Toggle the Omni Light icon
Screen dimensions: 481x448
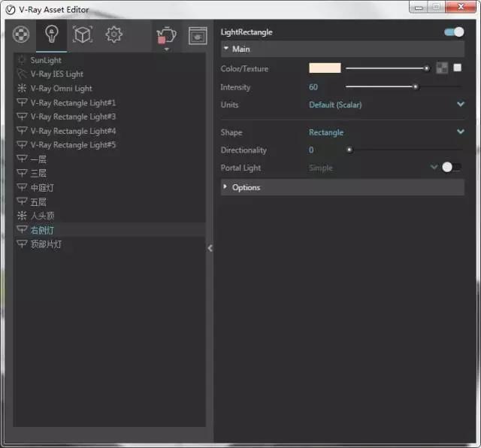pos(22,89)
